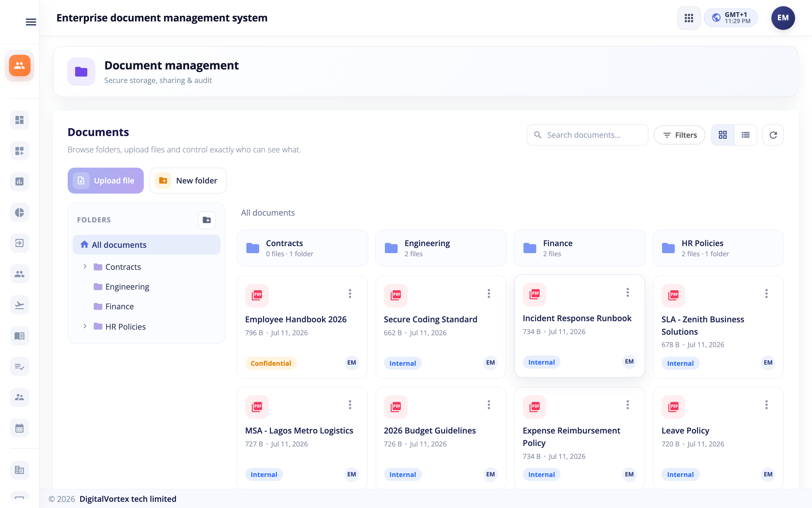Open options menu for Incident Response Runbook
This screenshot has height=508, width=812.
pos(627,293)
